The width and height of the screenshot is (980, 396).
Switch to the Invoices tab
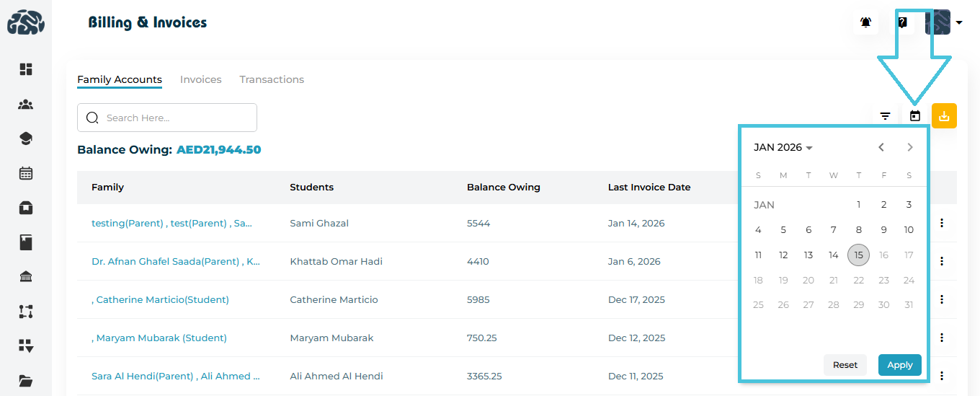click(200, 79)
